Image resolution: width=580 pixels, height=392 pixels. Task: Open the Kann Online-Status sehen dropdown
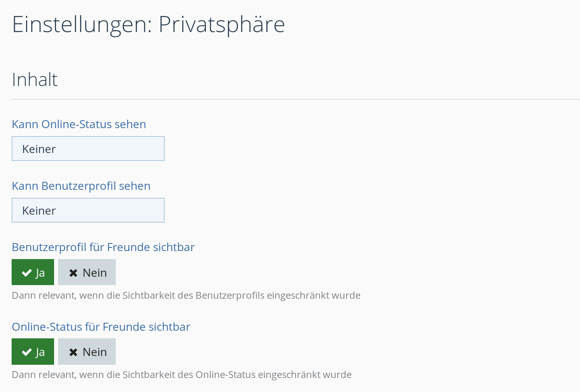coord(88,149)
